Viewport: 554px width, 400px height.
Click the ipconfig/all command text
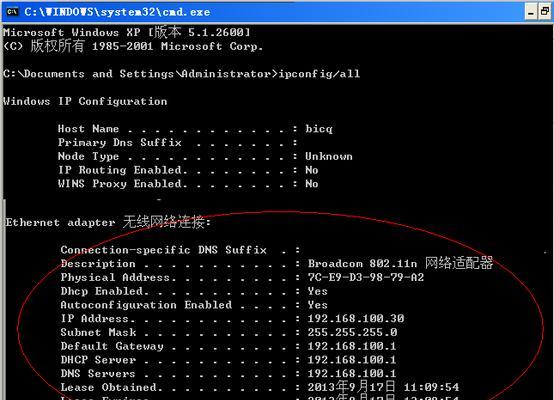pos(319,74)
